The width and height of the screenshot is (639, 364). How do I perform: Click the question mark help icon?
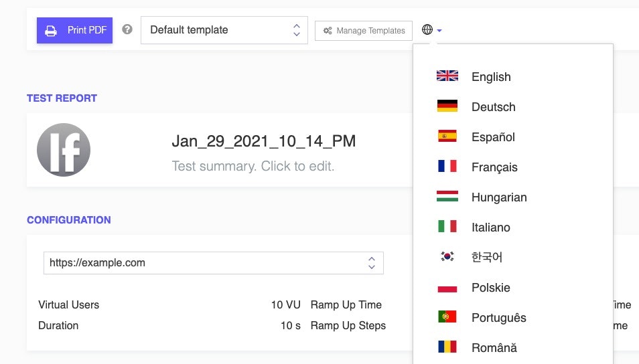tap(127, 29)
